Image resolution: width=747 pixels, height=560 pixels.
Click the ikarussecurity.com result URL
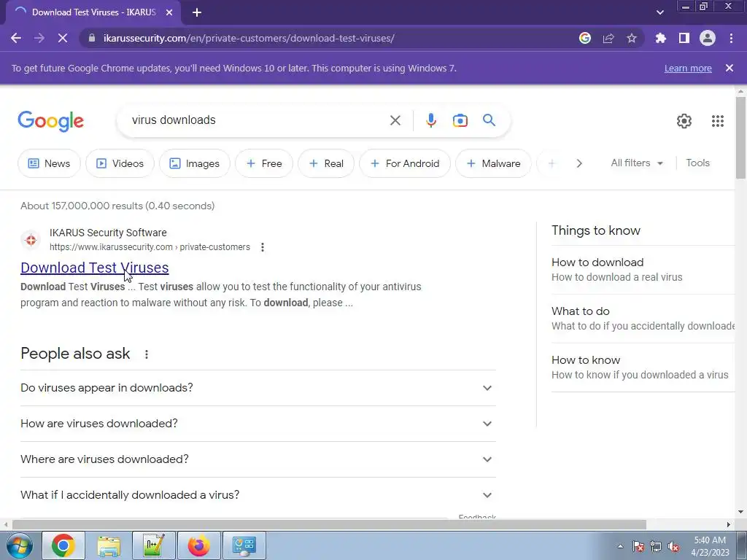150,247
